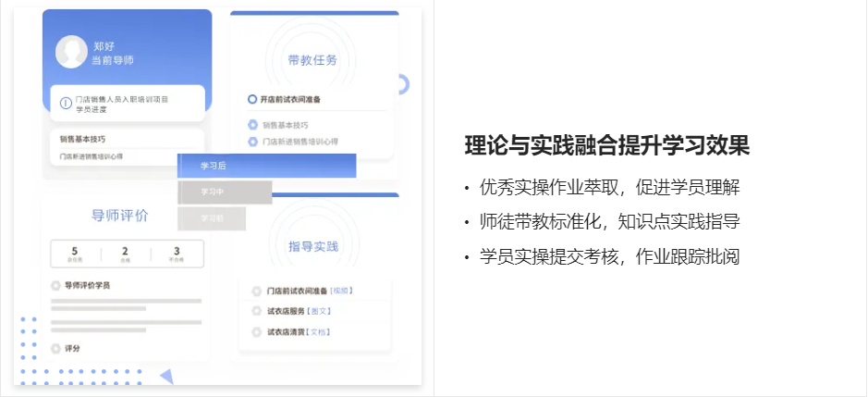Click the bullet icon before 销售基本技巧 in 带教任务 card
868x397 pixels.
[252, 125]
